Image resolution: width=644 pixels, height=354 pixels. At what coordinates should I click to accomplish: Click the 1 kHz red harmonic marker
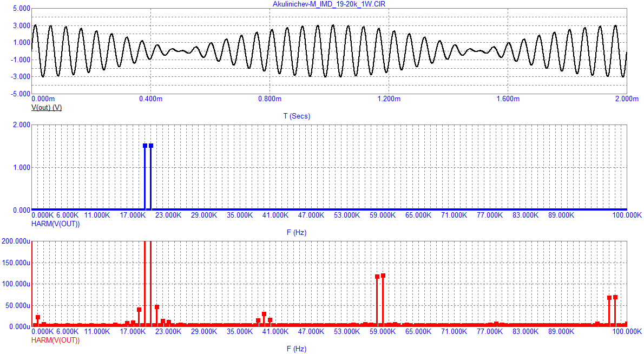(x=38, y=317)
